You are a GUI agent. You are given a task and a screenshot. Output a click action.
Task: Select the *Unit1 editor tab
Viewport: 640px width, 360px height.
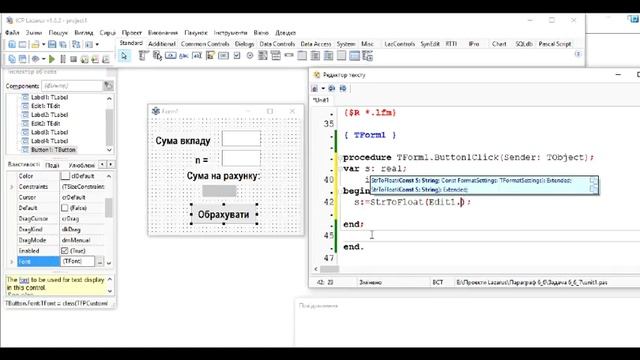tap(321, 100)
